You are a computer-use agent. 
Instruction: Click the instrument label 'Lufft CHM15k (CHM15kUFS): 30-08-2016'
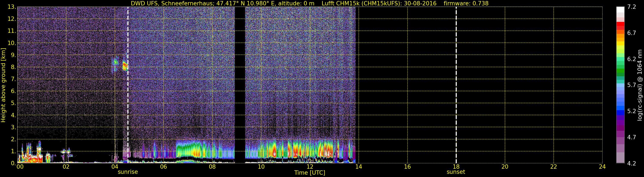click(379, 3)
